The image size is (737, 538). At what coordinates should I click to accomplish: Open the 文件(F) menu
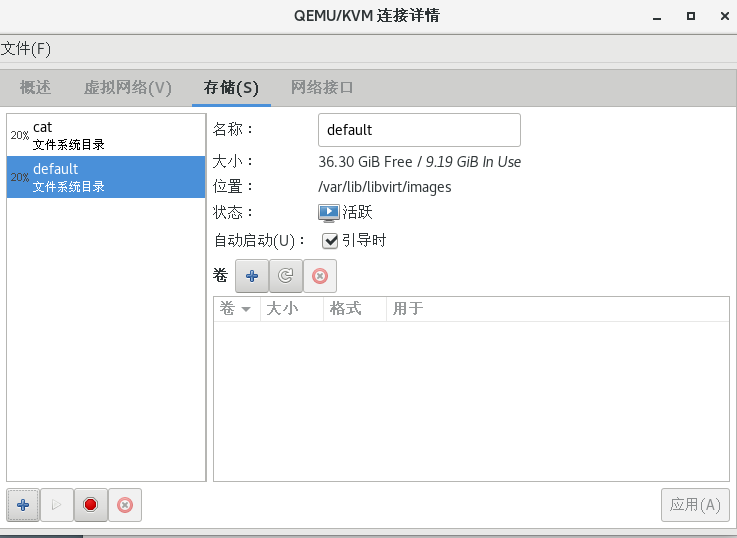coord(26,48)
